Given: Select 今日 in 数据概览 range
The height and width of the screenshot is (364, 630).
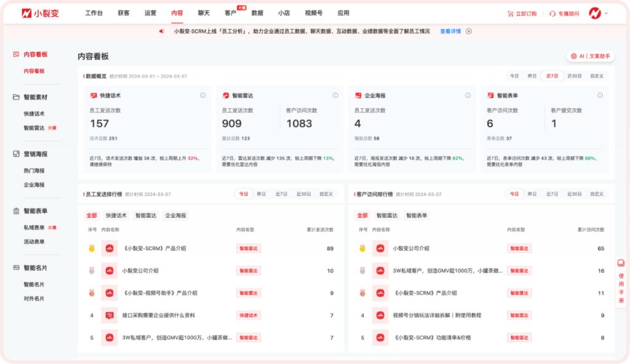Looking at the screenshot, I should click(x=514, y=76).
